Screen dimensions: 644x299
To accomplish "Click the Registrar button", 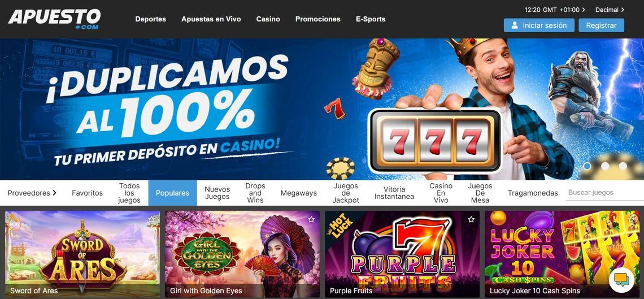I will [601, 25].
